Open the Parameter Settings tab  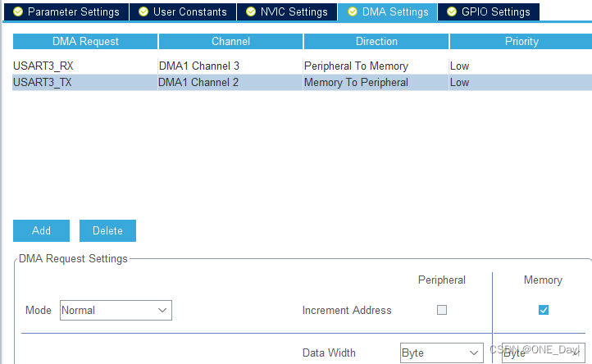click(66, 11)
